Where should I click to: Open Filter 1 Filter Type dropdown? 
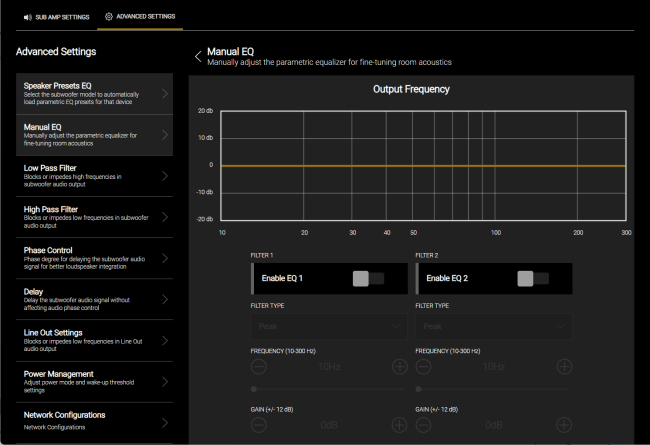[x=329, y=326]
